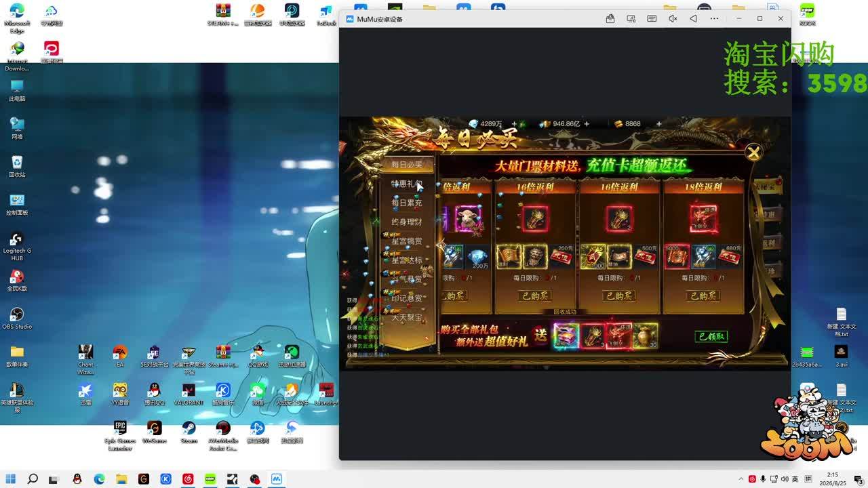
Task: Launch 腾讯QQ desktop shortcut
Action: (155, 394)
